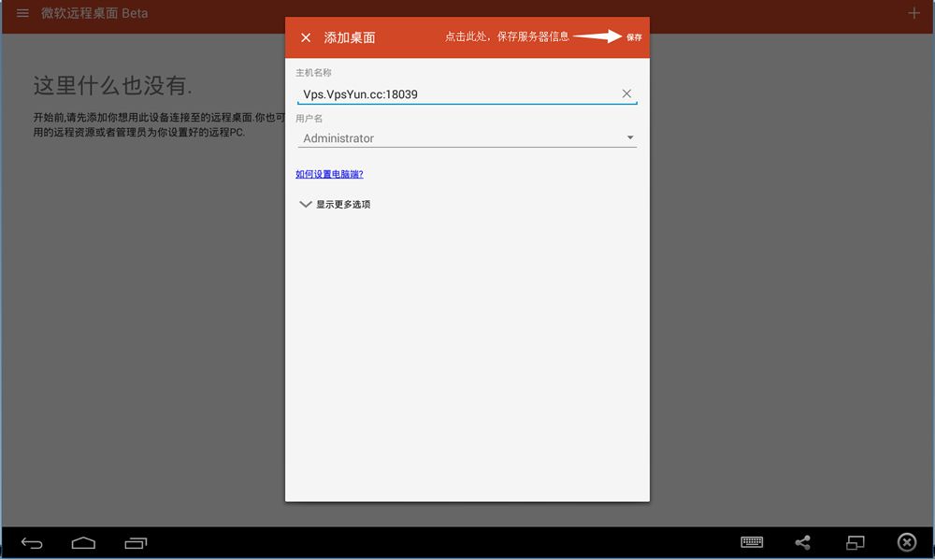This screenshot has height=560, width=935.
Task: Click 保存 to save server info
Action: (634, 37)
